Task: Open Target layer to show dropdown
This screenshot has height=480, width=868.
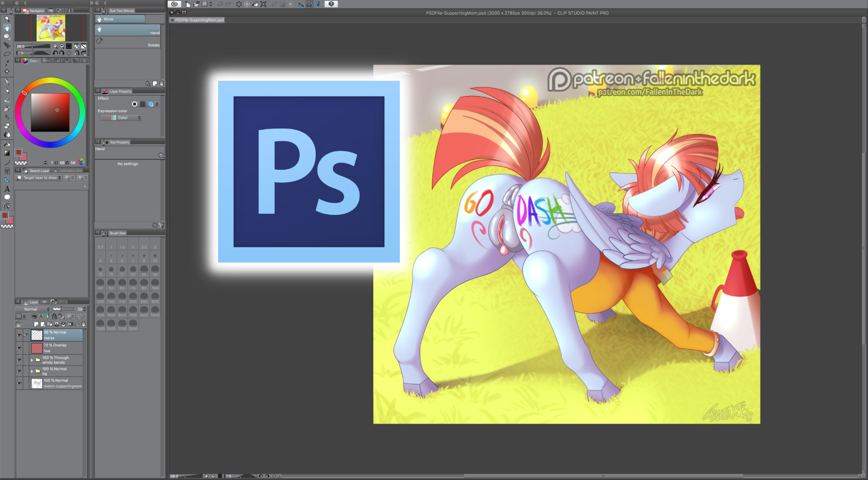Action: (x=40, y=178)
